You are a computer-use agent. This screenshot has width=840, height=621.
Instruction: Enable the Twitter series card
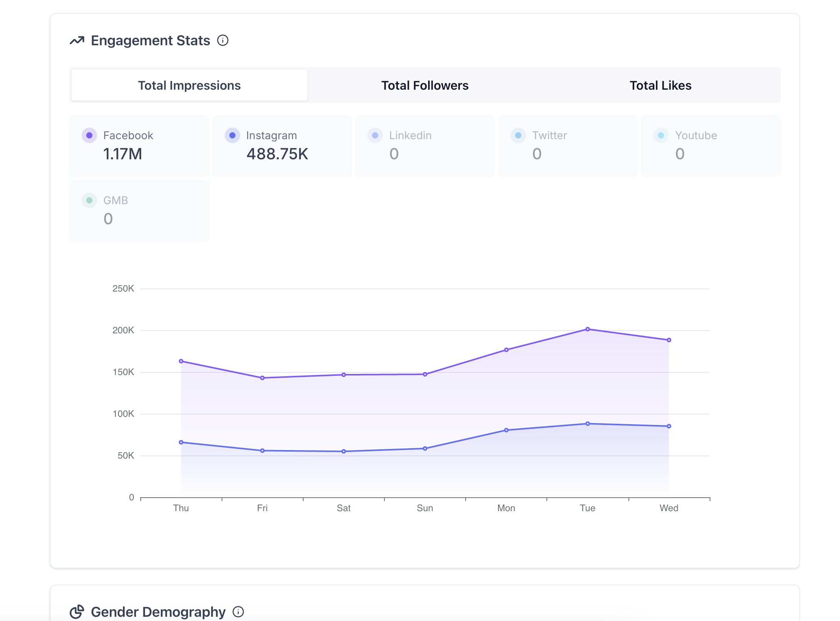coord(568,146)
